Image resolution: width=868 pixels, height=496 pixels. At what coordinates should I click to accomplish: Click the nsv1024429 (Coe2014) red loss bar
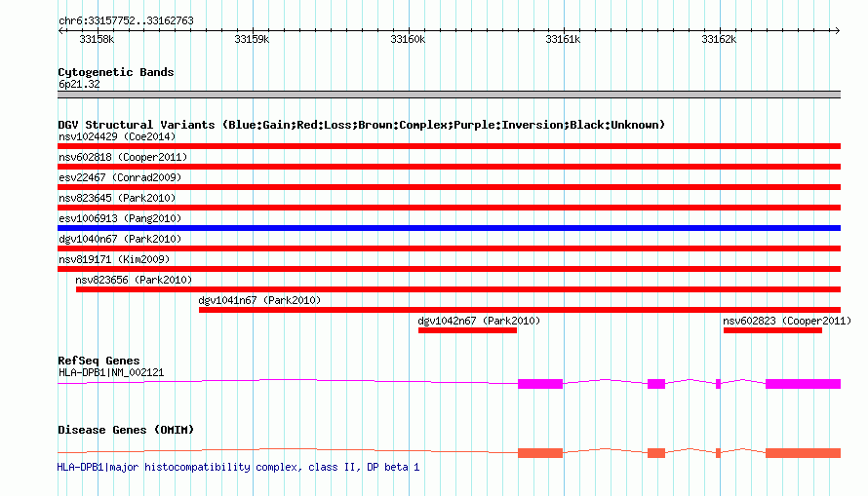(449, 146)
